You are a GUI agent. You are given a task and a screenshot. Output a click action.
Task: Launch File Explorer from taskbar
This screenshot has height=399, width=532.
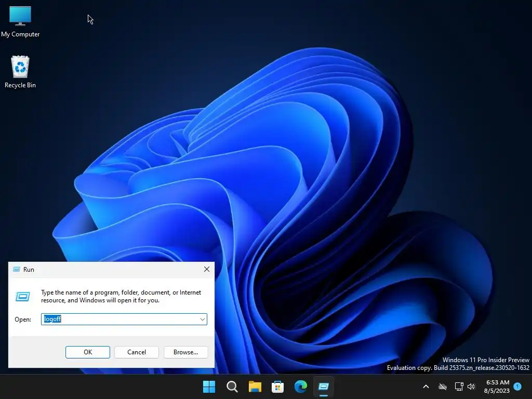tap(255, 387)
